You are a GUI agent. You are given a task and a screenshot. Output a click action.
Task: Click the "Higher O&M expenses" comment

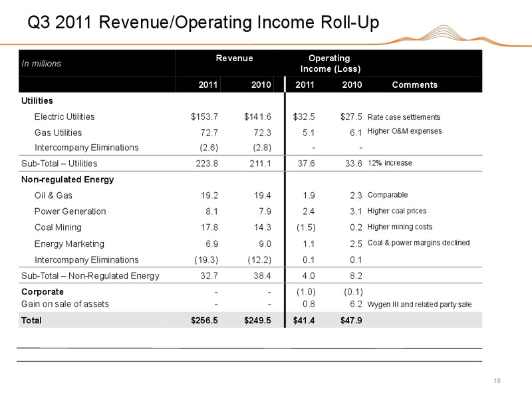[404, 131]
